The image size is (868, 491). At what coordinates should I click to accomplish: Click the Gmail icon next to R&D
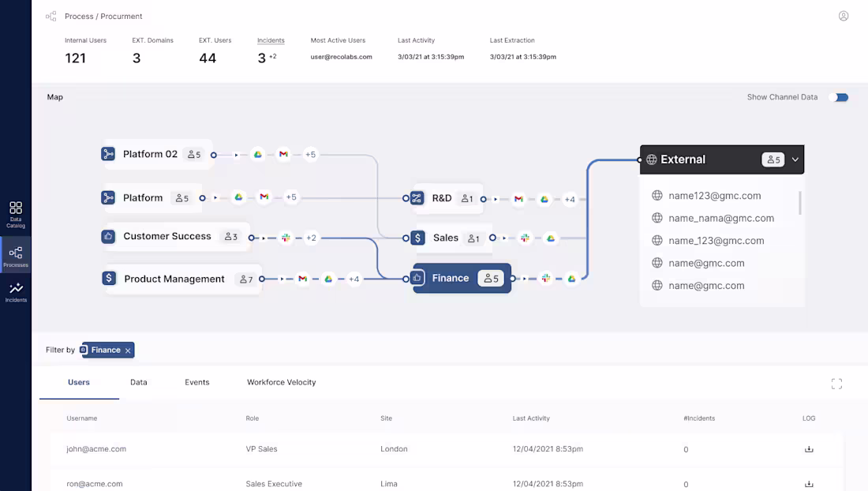coord(518,200)
